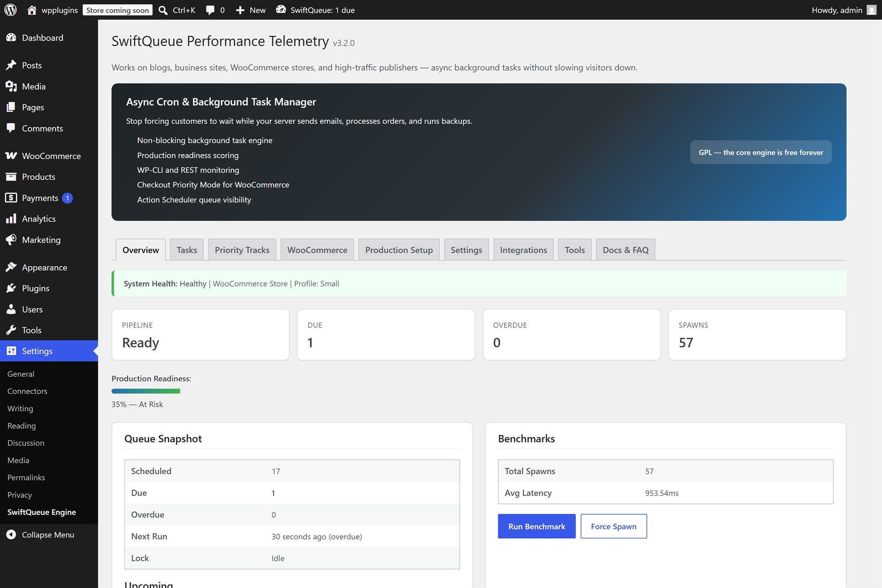
Task: View the Docs & FAQ tab
Action: [x=626, y=250]
